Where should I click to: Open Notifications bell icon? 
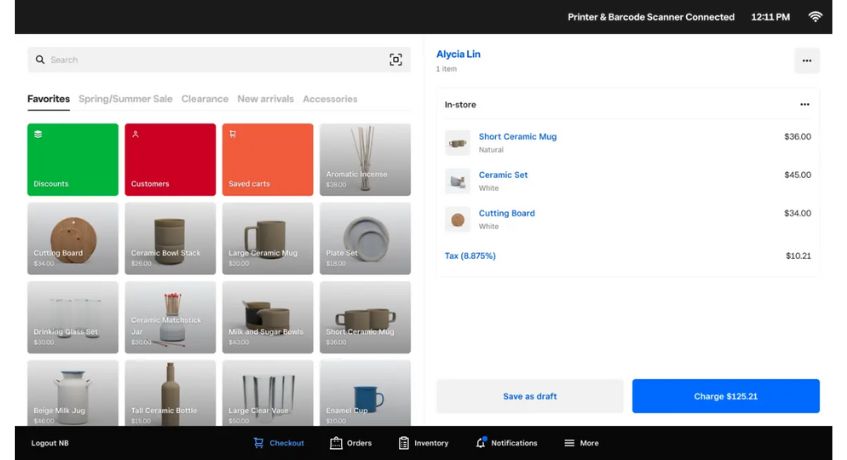tap(481, 443)
